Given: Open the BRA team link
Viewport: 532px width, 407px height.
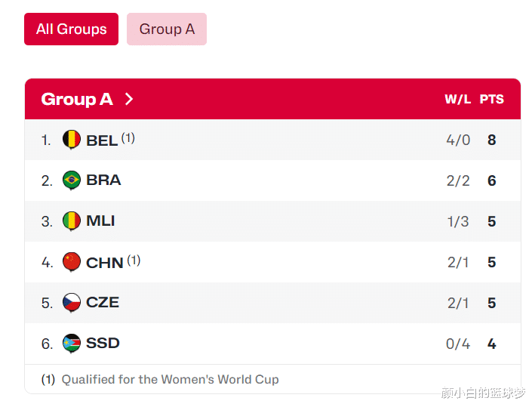Looking at the screenshot, I should click(x=103, y=180).
